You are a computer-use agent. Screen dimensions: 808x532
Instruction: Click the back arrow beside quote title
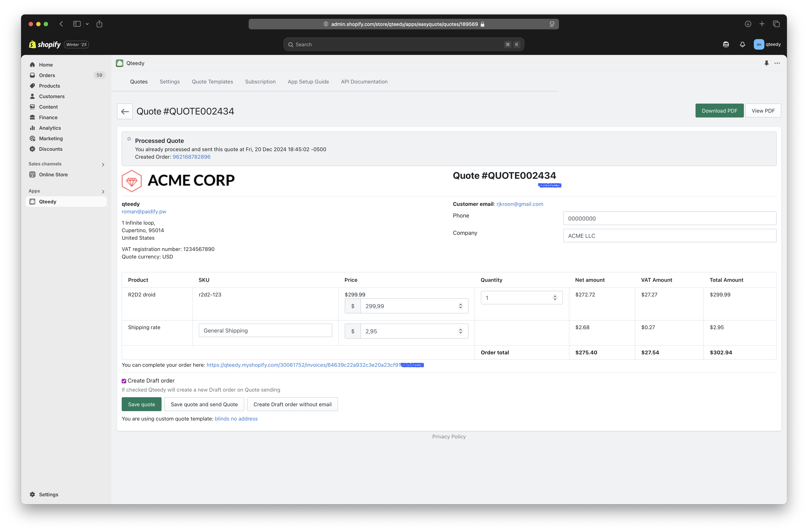(x=125, y=111)
